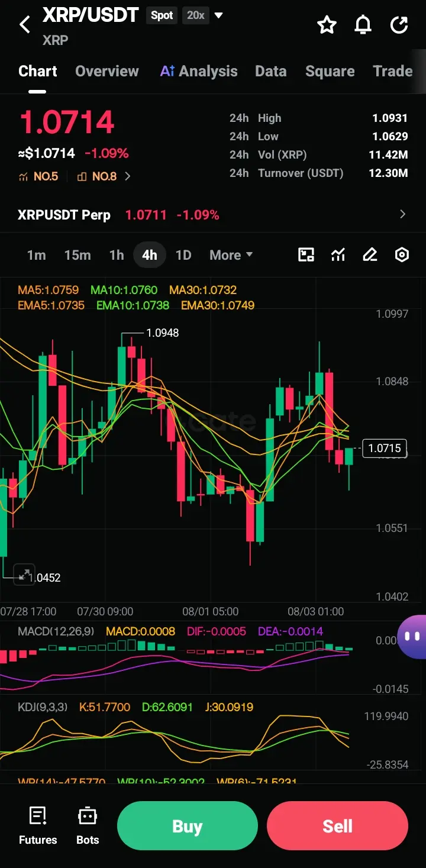This screenshot has height=868, width=426.
Task: Open chart settings hexagon icon
Action: [x=402, y=255]
